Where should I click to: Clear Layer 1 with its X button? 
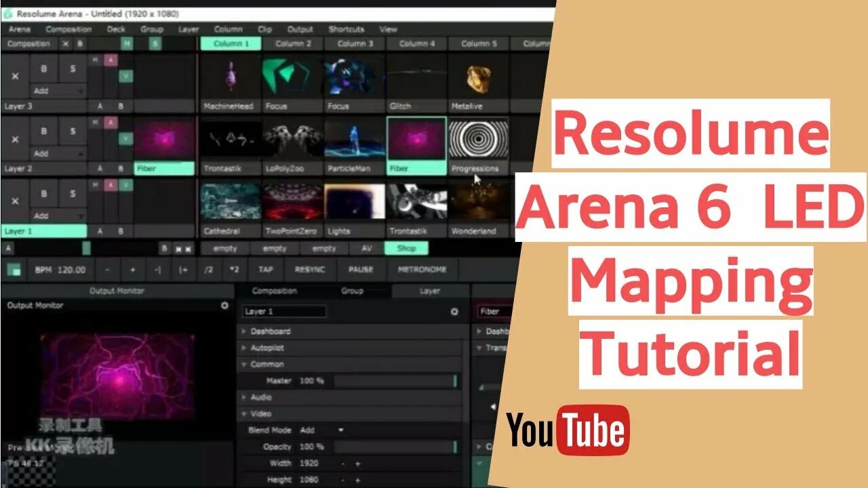[x=15, y=201]
